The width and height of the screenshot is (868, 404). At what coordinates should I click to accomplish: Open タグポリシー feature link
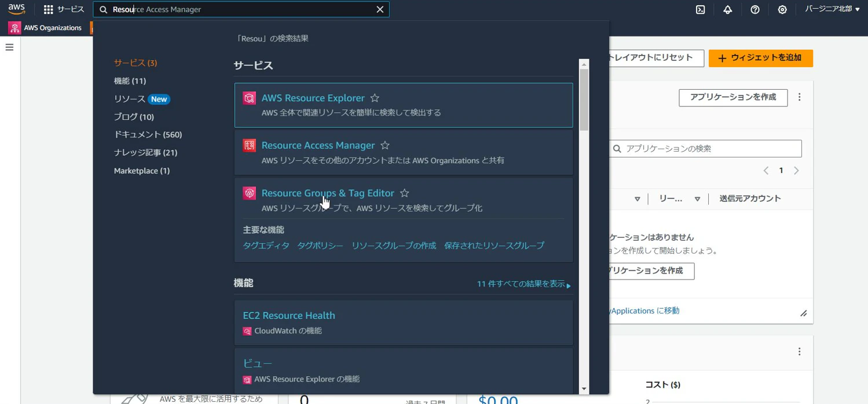click(320, 245)
